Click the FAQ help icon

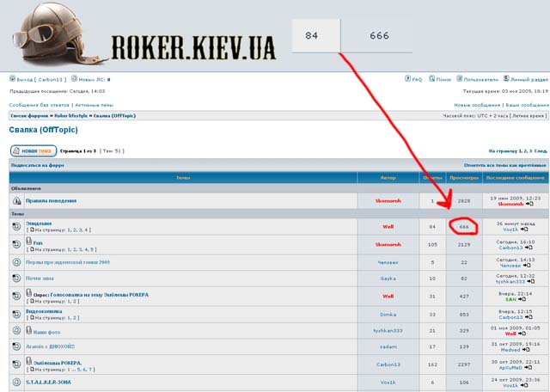coord(407,78)
